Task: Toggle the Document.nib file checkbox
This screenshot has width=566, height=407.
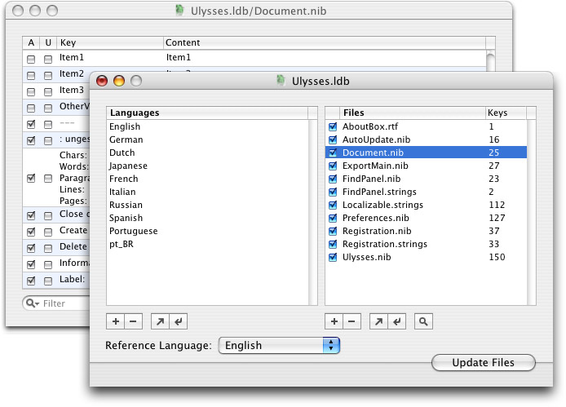Action: pyautogui.click(x=333, y=153)
